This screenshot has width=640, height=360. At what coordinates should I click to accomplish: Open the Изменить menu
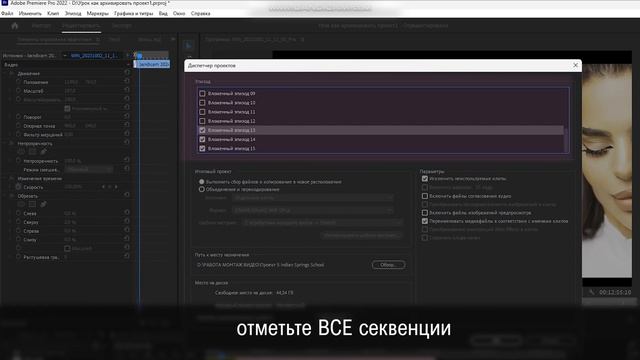click(x=30, y=13)
